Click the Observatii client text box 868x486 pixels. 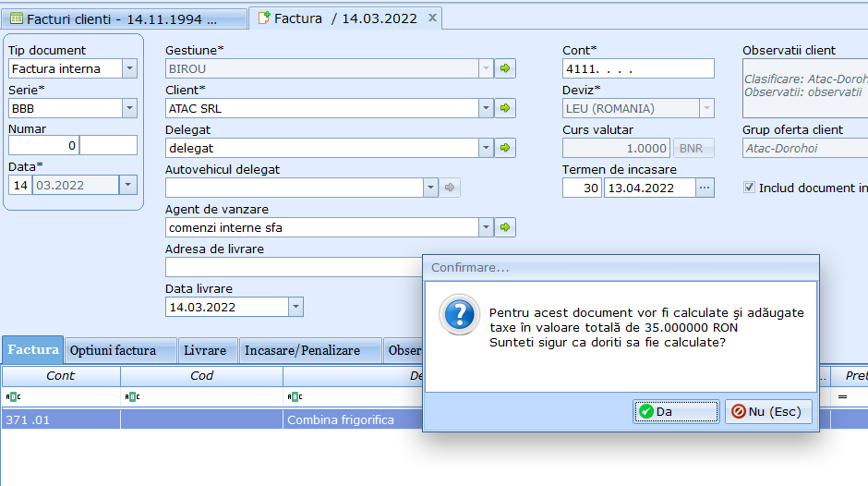pyautogui.click(x=805, y=88)
